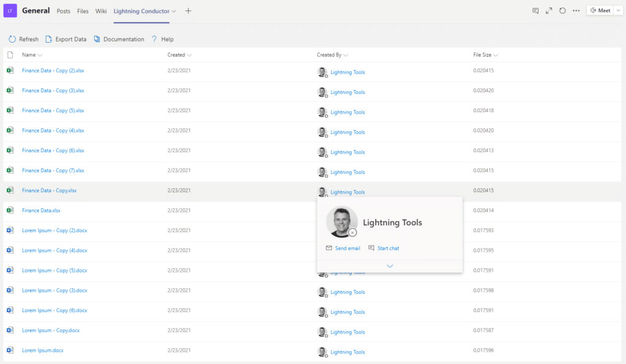The width and height of the screenshot is (626, 364).
Task: Click file size 0.020413
Action: [x=483, y=150]
